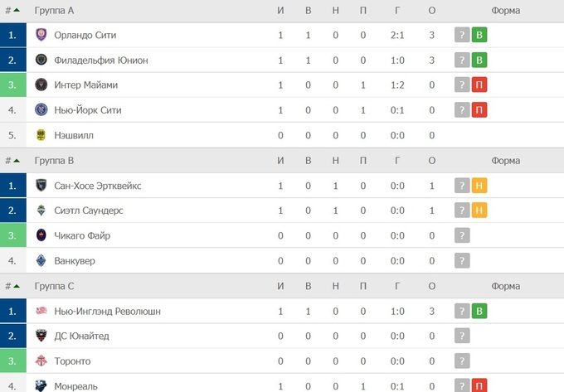Click the gray ? form badge for Ванкувер
This screenshot has width=564, height=392.
(462, 261)
